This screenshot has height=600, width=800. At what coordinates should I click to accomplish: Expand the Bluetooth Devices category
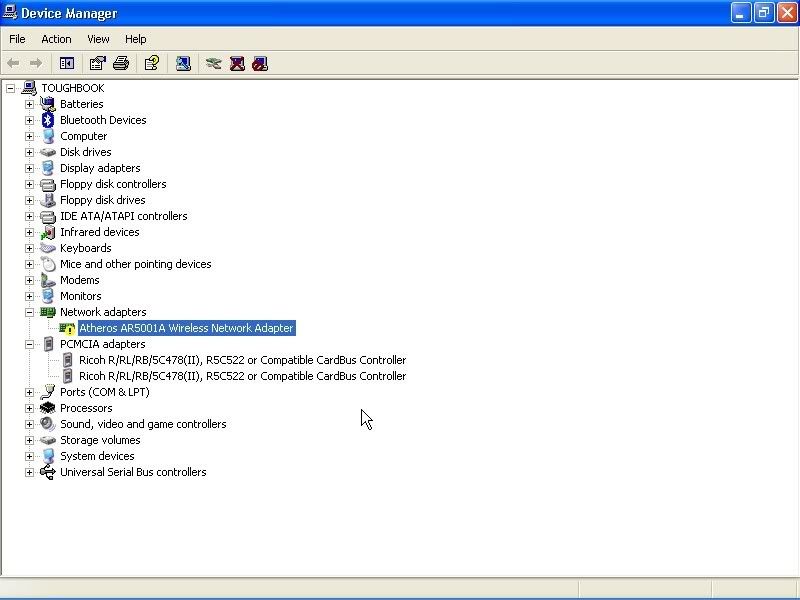29,120
